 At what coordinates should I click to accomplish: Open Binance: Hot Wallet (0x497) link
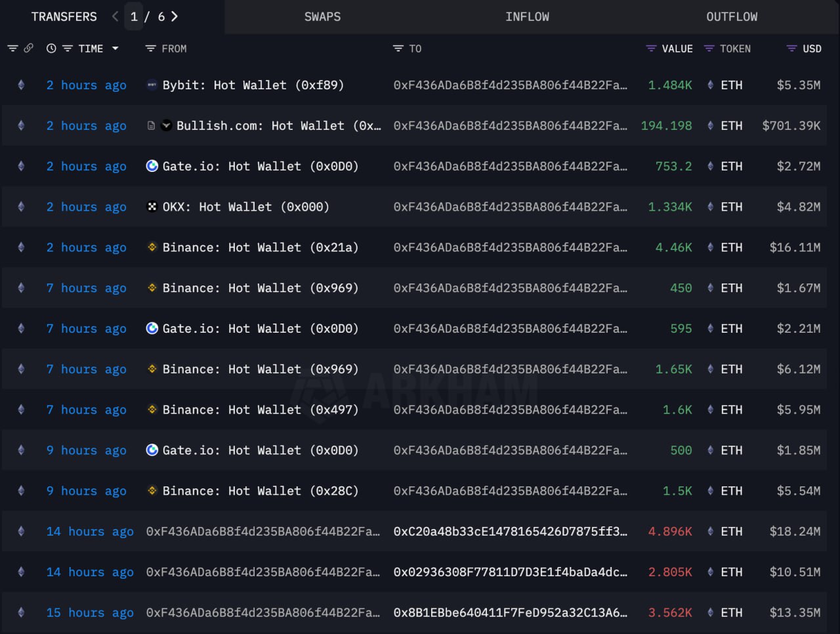[x=261, y=410]
